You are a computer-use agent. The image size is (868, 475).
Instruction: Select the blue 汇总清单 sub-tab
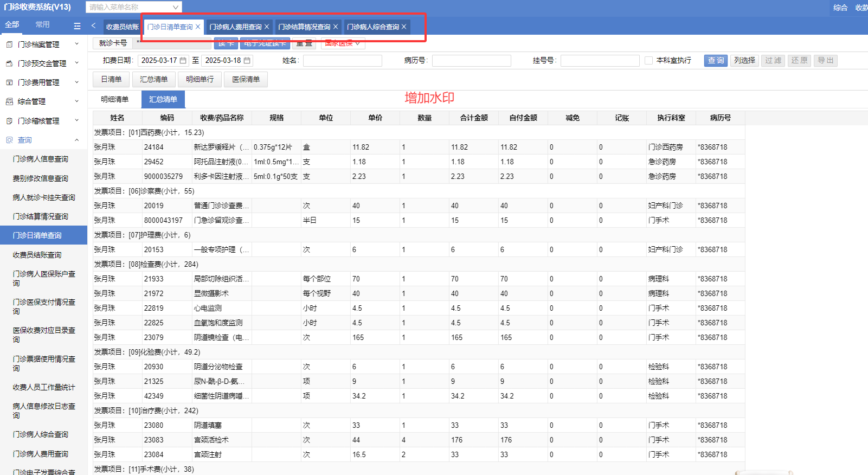[x=163, y=99]
